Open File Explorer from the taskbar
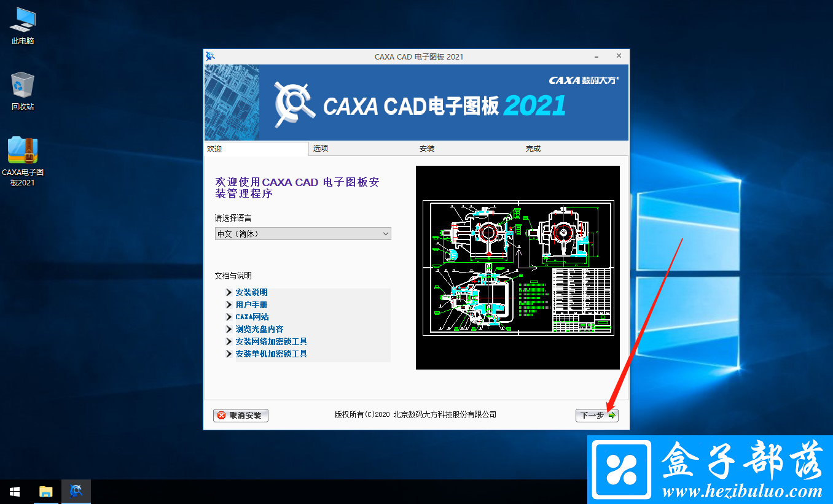The width and height of the screenshot is (833, 504). click(45, 491)
